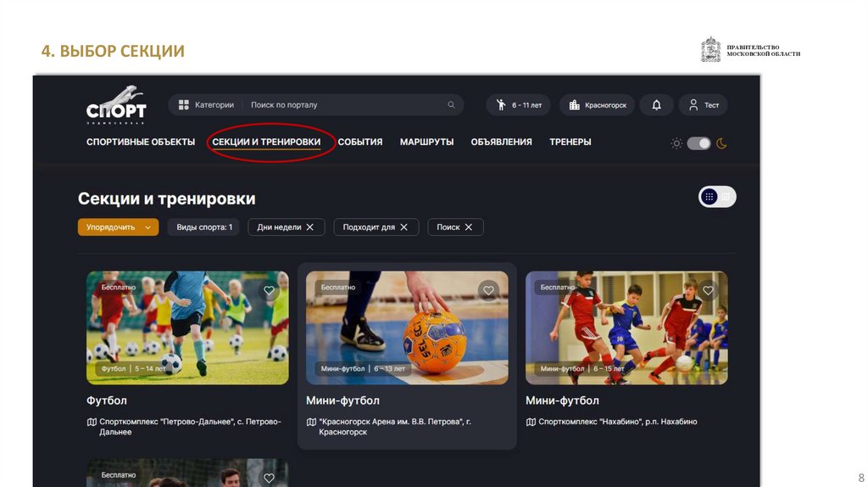
Task: Remove the Дни недели filter with X
Action: (x=310, y=227)
